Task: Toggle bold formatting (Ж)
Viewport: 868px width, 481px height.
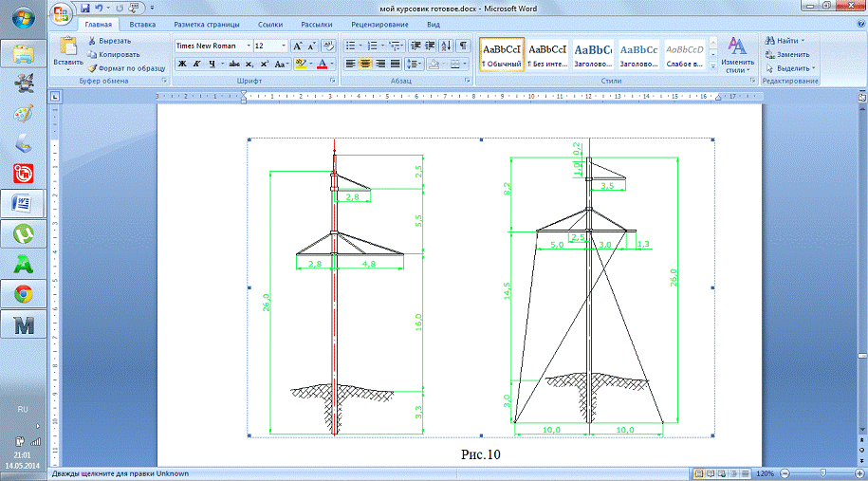Action: click(x=182, y=65)
